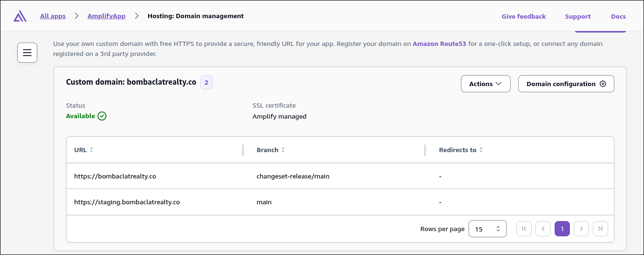Select the https://bombaclatrealty.co URL cell

click(x=115, y=176)
